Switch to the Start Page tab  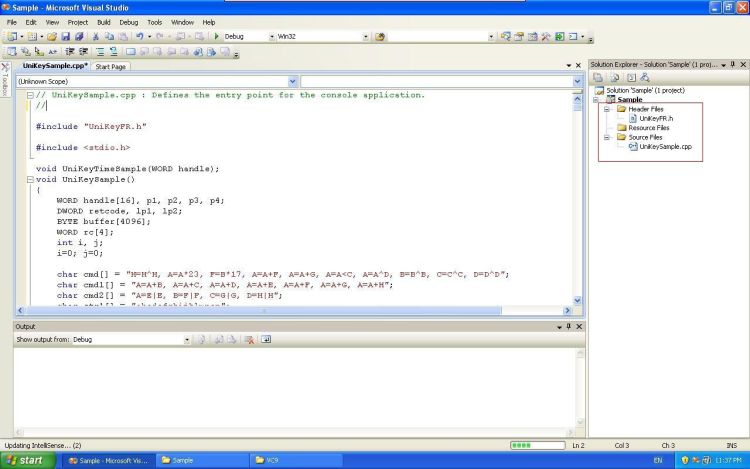110,67
